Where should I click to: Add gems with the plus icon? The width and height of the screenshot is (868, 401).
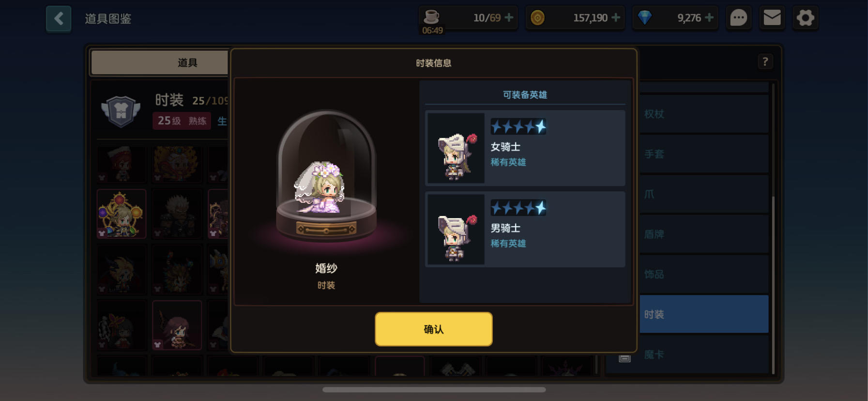point(709,17)
